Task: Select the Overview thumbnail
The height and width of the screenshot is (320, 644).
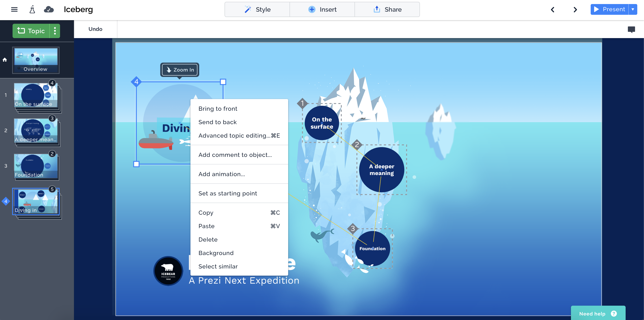Action: click(x=36, y=60)
